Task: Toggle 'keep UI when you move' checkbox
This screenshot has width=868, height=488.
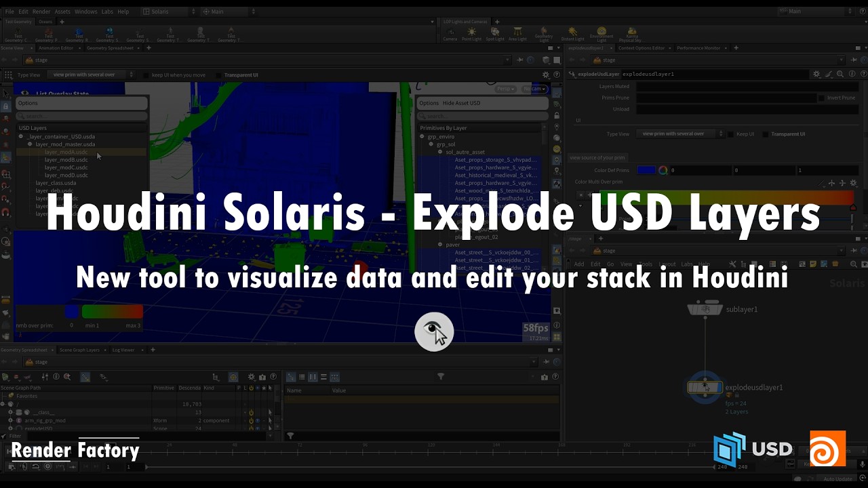Action: [144, 75]
